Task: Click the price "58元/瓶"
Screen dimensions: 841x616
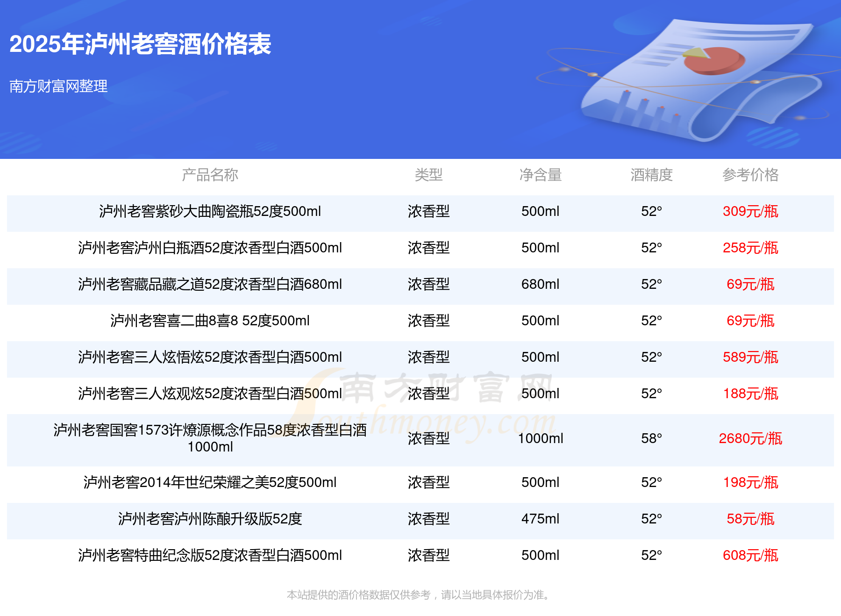Action: click(x=750, y=519)
